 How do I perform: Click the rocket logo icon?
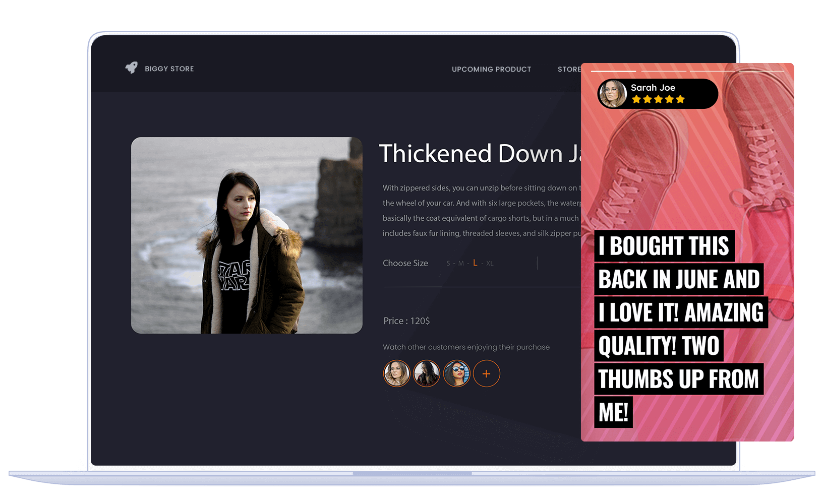click(132, 68)
